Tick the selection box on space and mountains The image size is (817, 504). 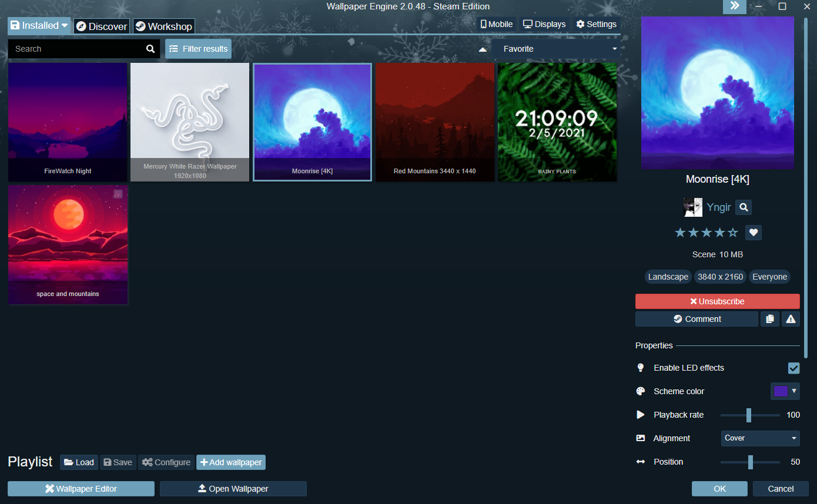(x=118, y=194)
